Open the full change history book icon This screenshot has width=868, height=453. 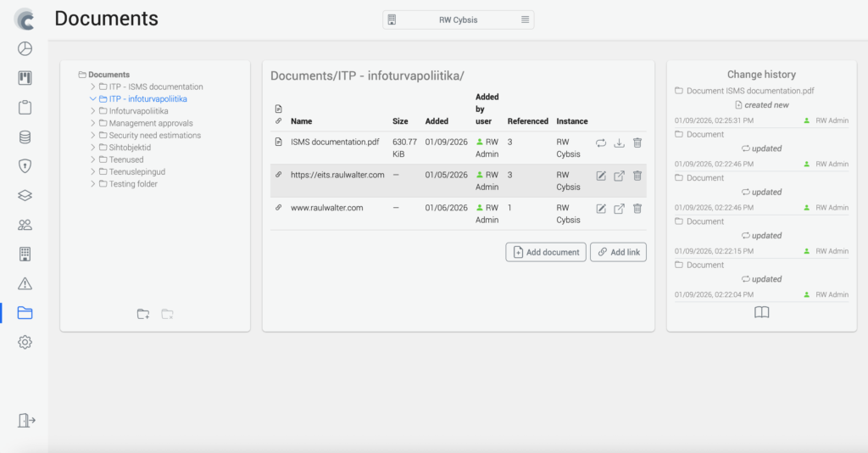coord(761,313)
